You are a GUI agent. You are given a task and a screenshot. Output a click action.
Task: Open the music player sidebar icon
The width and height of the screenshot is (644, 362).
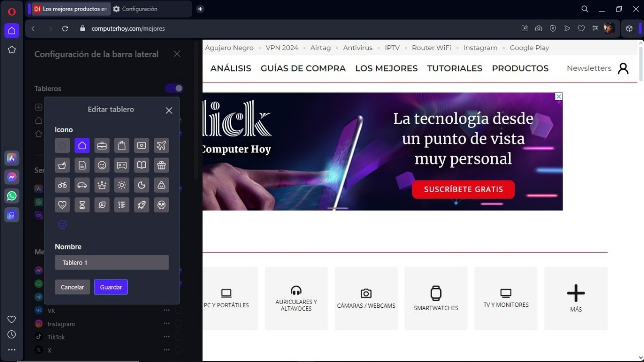12,215
